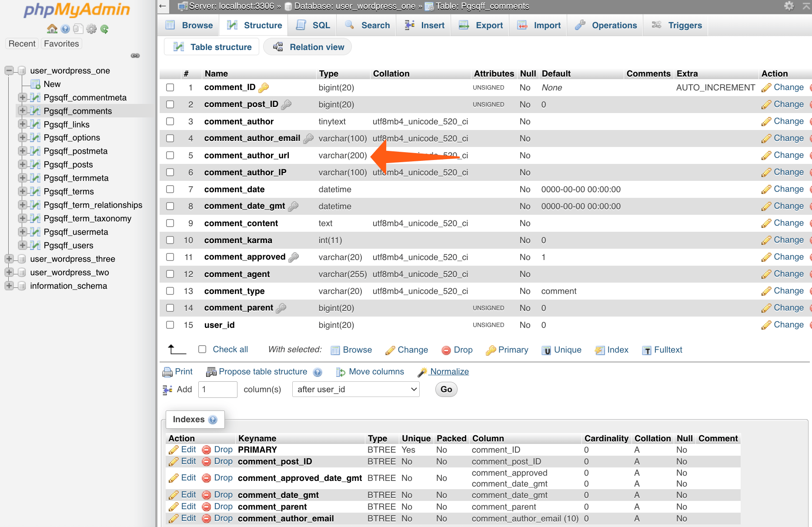Open the 'after user_id' position dropdown
The width and height of the screenshot is (812, 527).
(x=355, y=389)
